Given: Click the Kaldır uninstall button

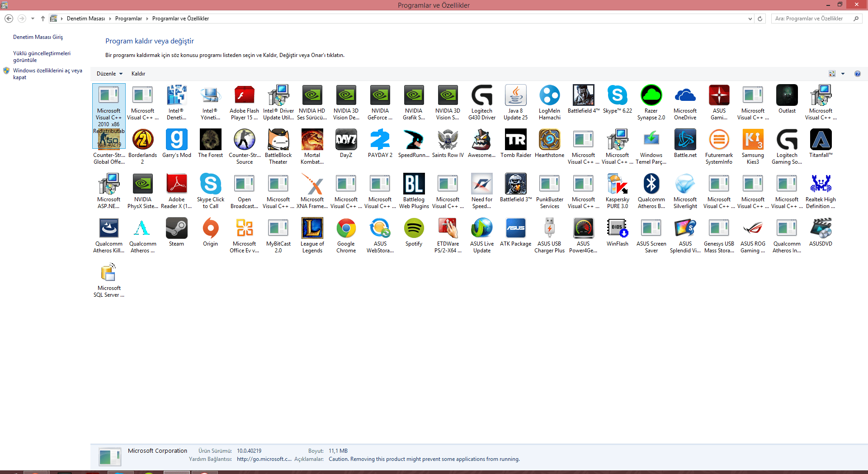Looking at the screenshot, I should pyautogui.click(x=138, y=74).
